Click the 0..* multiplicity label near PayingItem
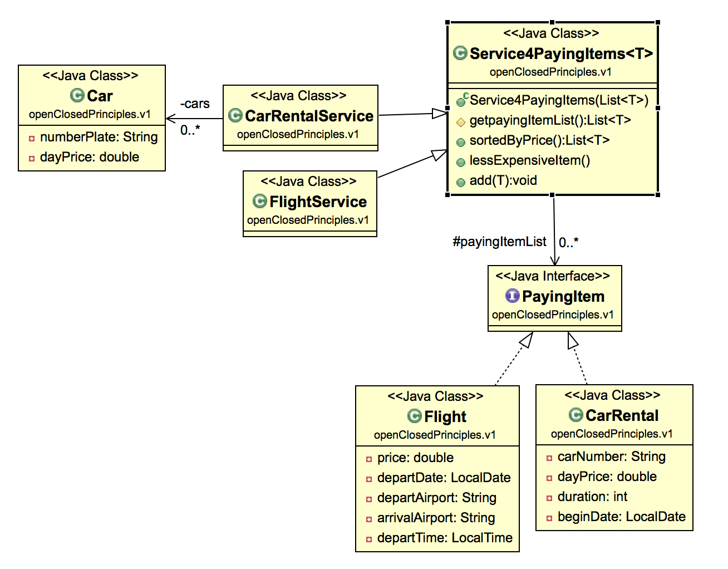The image size is (728, 569). click(568, 242)
